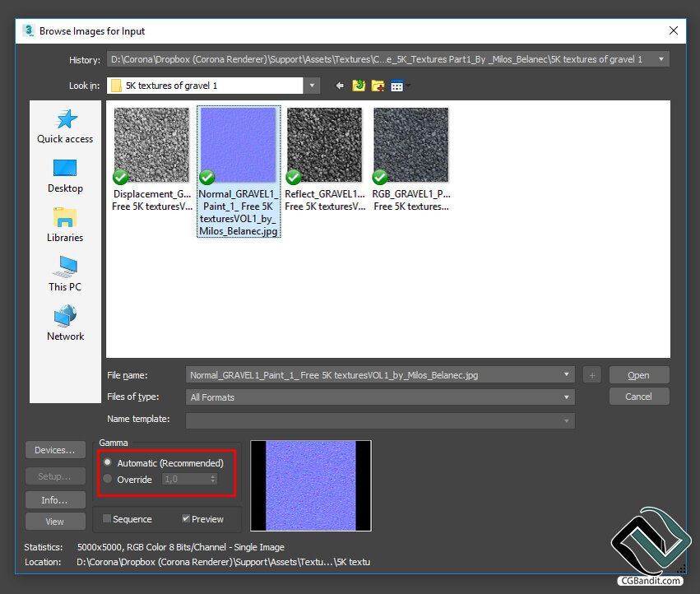Click the Setup... button
Viewport: 700px width, 594px height.
point(55,476)
